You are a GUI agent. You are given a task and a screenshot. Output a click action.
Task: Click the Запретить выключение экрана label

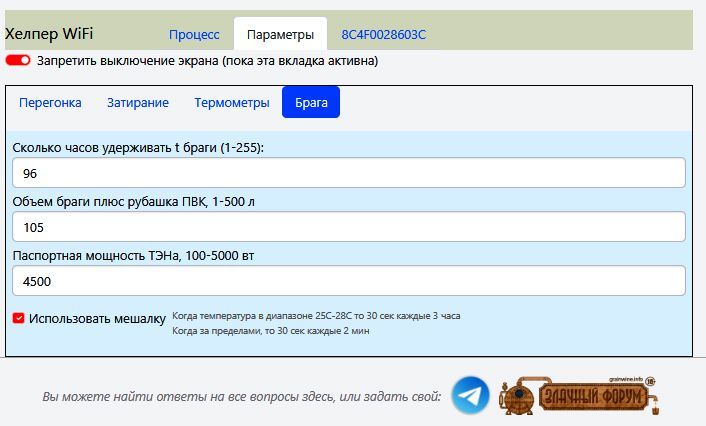click(207, 61)
